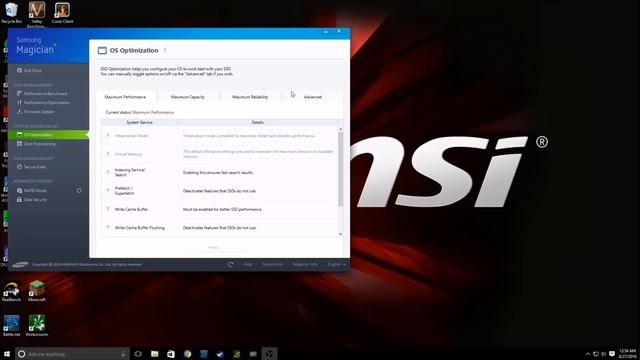Click help icon for Write Cache Buffer row
Viewport: 640px width, 360px height.
click(x=108, y=209)
